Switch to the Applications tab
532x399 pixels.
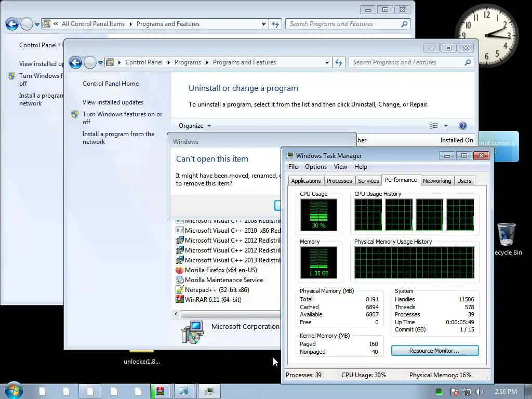(x=305, y=181)
